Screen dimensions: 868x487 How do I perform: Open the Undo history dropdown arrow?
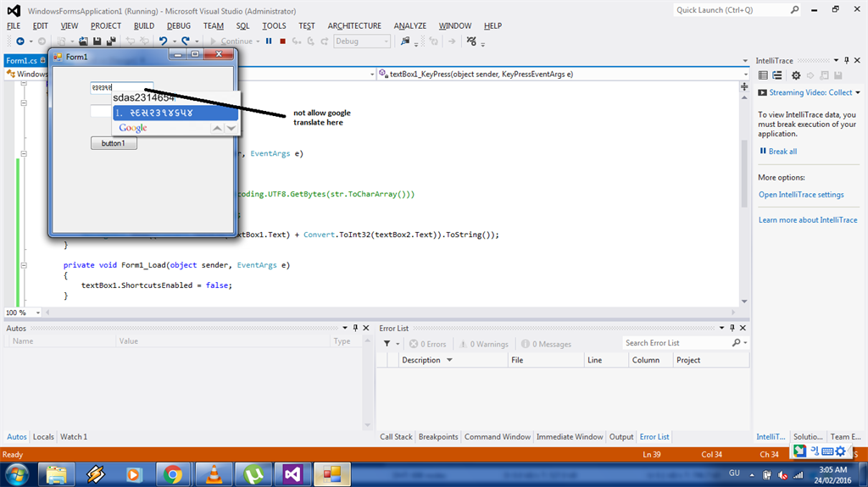click(x=175, y=42)
